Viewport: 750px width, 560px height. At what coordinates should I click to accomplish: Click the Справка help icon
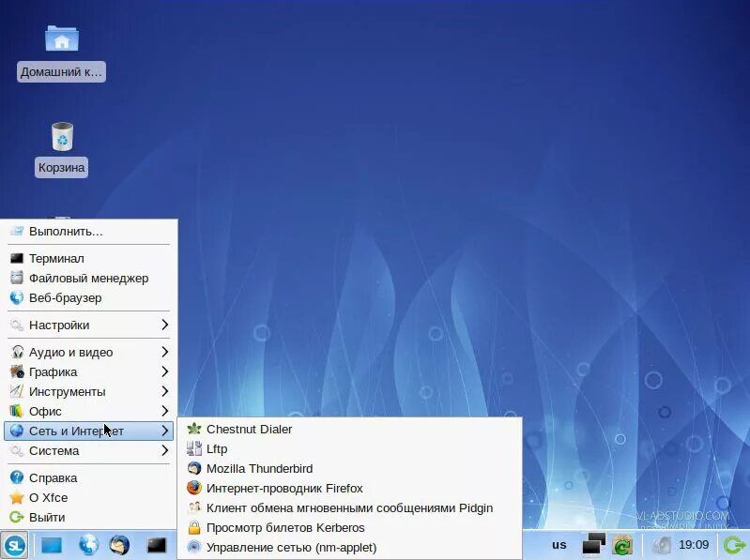(17, 477)
